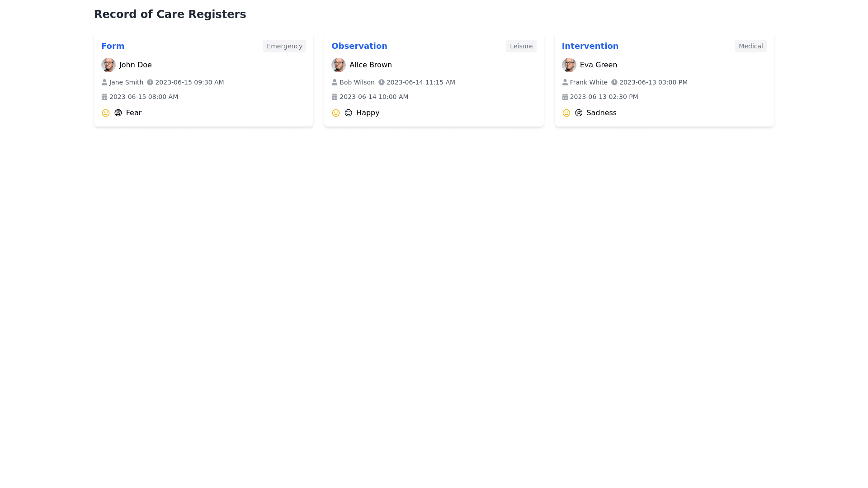Click John Doe's avatar photo
Image resolution: width=868 pixels, height=488 pixels.
click(x=108, y=65)
